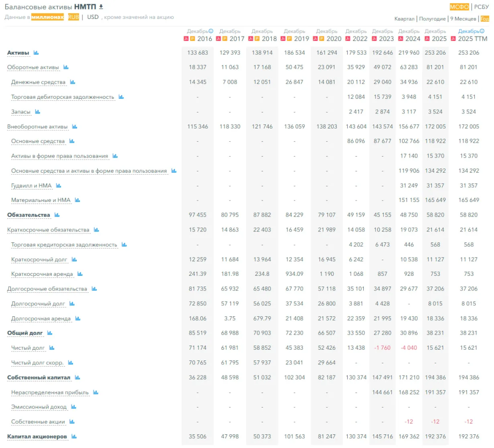Switch reporting standard to РСБУ

481,7
